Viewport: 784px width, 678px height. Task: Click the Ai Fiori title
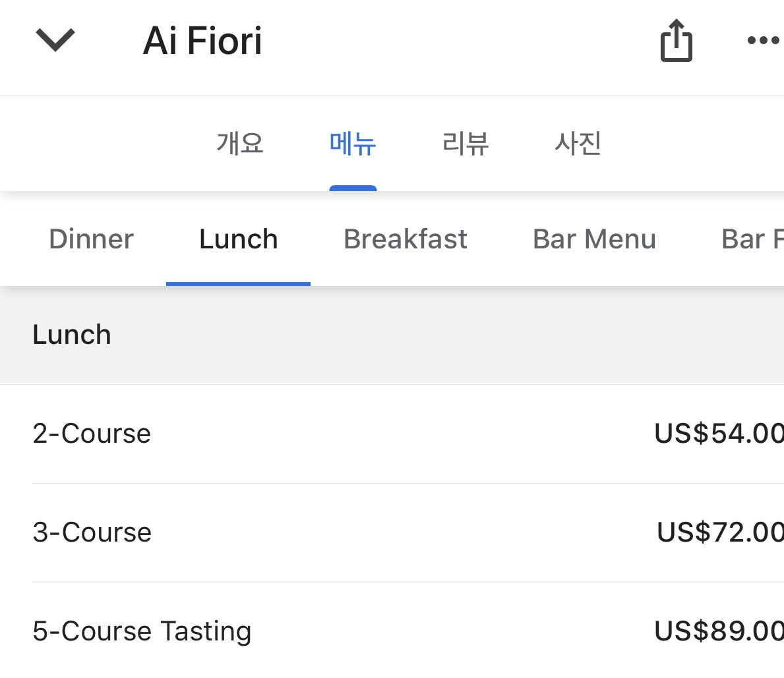point(202,41)
